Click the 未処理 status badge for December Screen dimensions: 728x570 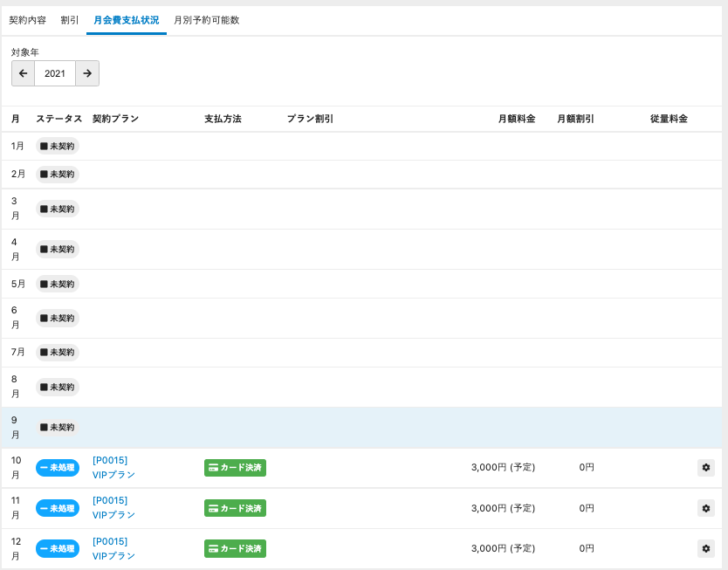58,549
